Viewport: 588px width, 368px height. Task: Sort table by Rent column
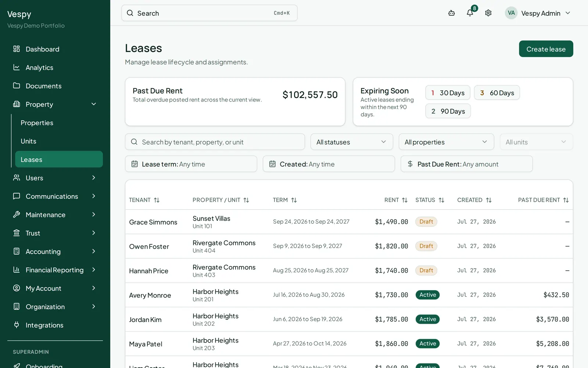(396, 200)
